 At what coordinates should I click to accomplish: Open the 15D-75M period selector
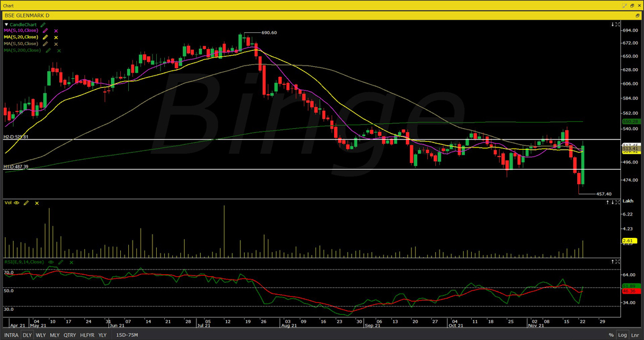(127, 335)
